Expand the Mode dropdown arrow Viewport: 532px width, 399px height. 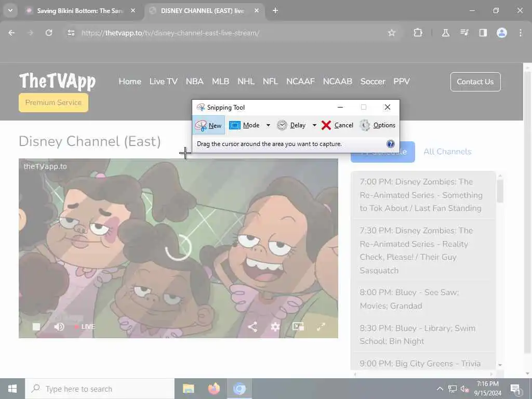268,125
